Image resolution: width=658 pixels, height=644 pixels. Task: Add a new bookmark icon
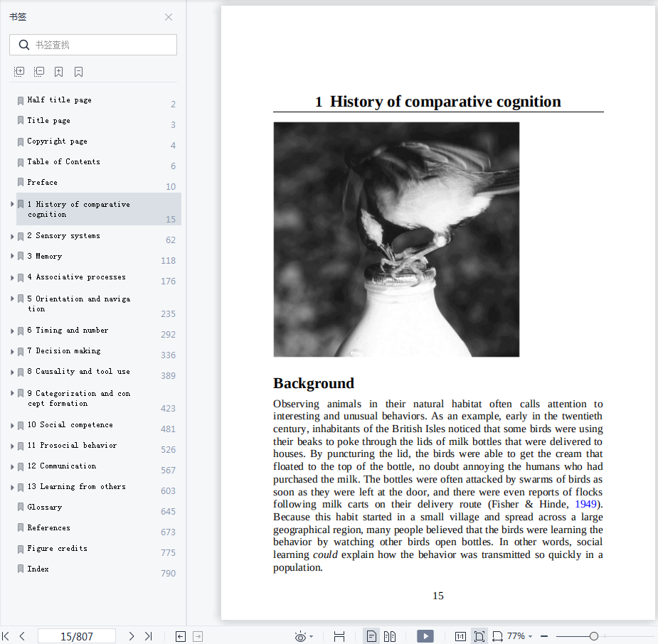tap(59, 72)
